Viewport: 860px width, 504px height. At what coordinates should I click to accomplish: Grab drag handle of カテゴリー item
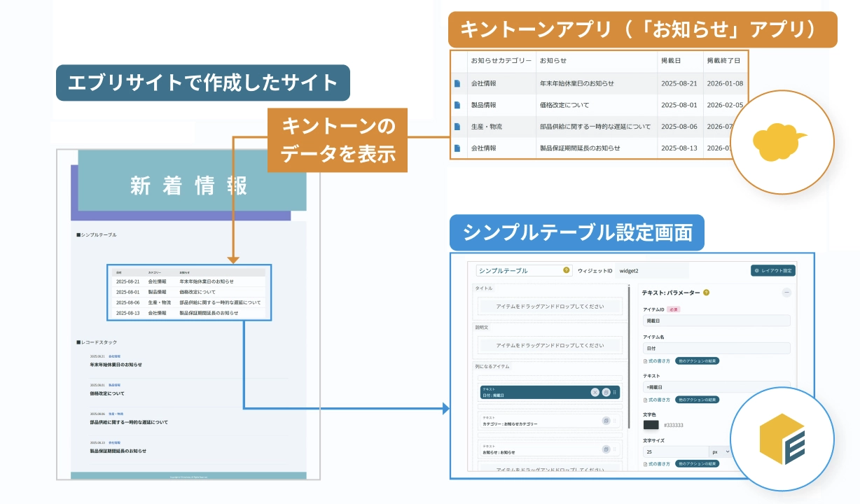point(615,421)
